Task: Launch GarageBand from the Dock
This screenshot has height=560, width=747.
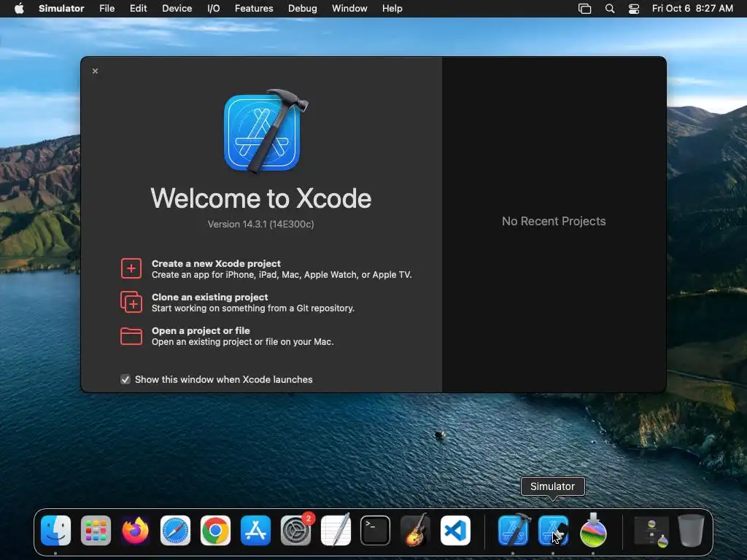Action: 415,531
